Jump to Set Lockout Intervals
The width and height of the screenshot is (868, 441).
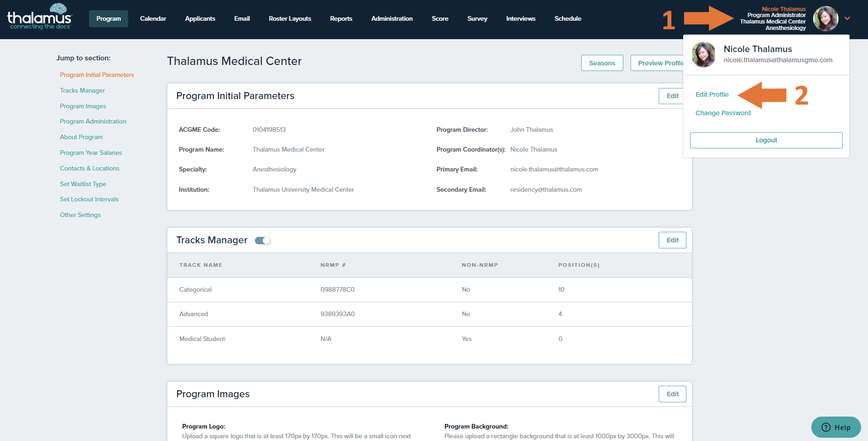point(89,199)
